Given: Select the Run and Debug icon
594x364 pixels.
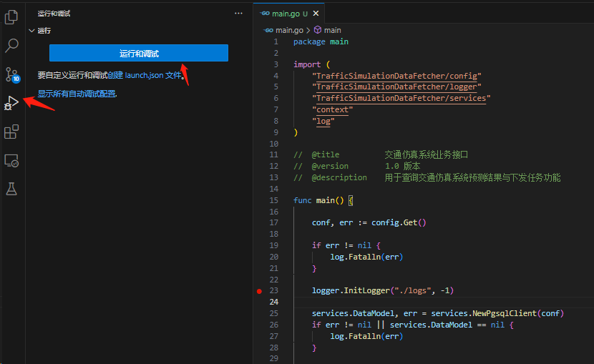Looking at the screenshot, I should click(11, 103).
